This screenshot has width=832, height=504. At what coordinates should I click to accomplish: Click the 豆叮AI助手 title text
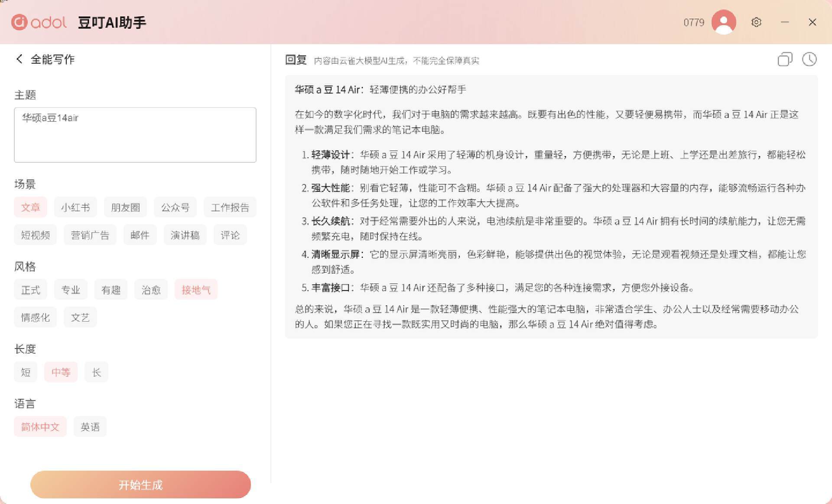point(112,23)
